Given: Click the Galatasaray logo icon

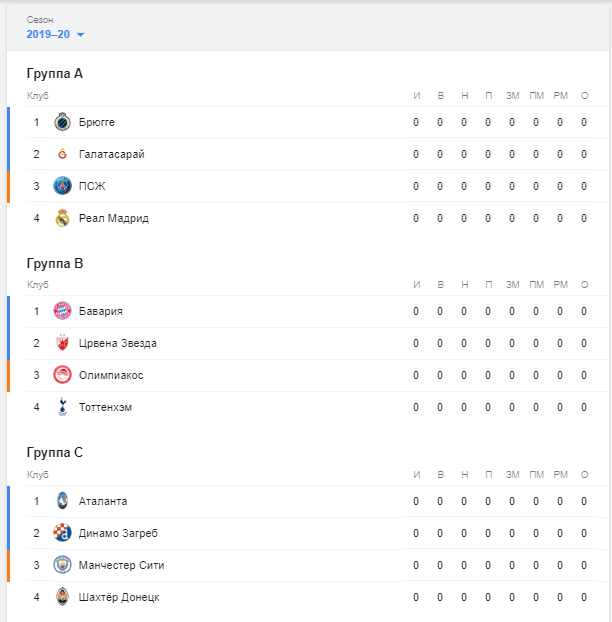Looking at the screenshot, I should [62, 154].
